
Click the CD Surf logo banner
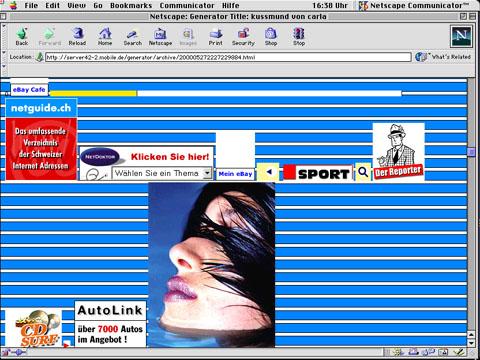pos(34,328)
